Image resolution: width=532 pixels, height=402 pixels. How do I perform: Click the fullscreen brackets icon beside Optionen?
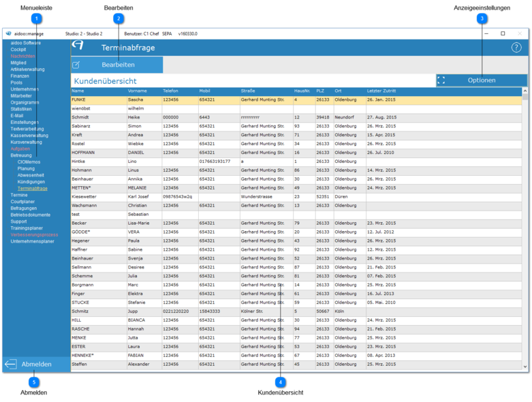click(x=441, y=80)
